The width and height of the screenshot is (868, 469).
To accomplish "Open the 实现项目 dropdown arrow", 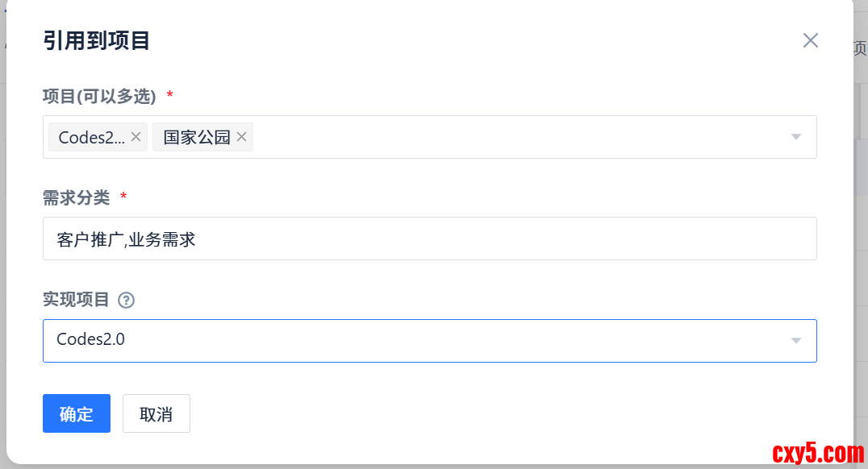I will coord(796,341).
